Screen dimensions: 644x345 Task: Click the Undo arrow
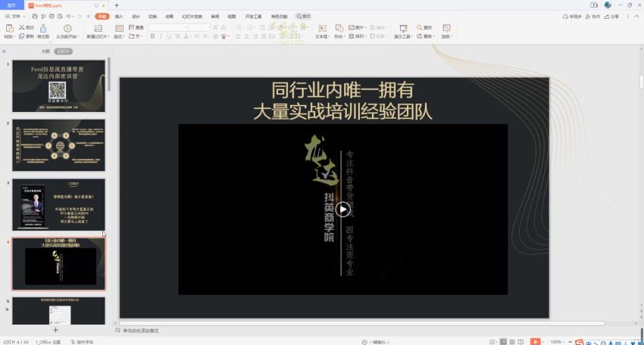pos(69,17)
